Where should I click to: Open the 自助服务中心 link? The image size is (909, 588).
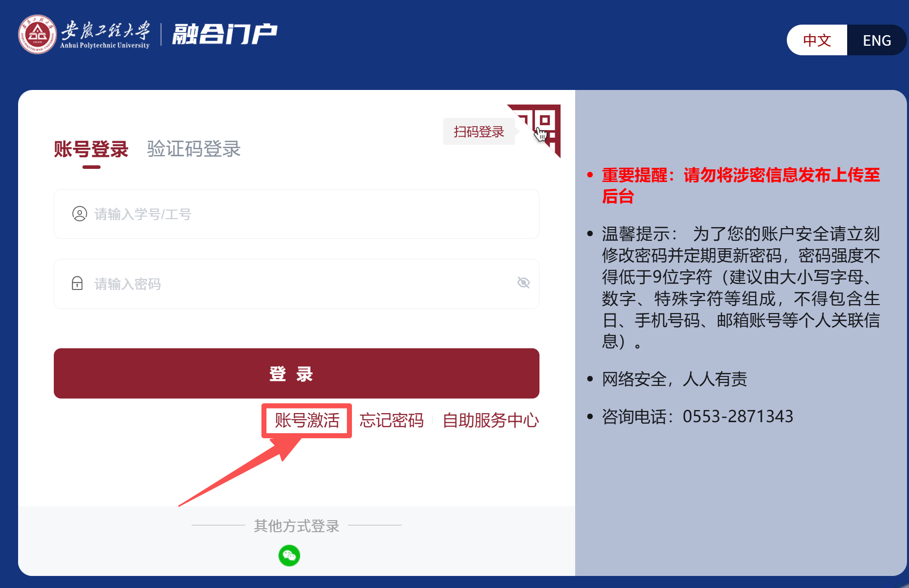tap(491, 420)
